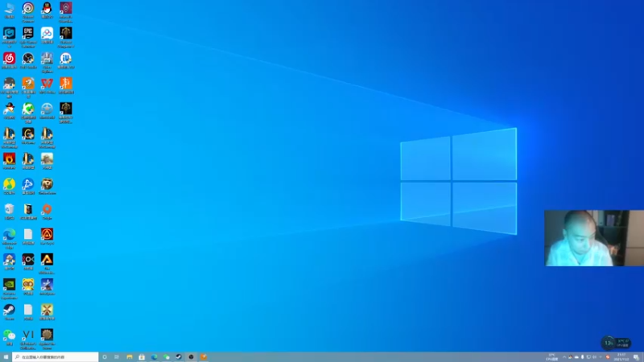Open the Cities: Skylines shortcut
644x362 pixels.
click(47, 62)
